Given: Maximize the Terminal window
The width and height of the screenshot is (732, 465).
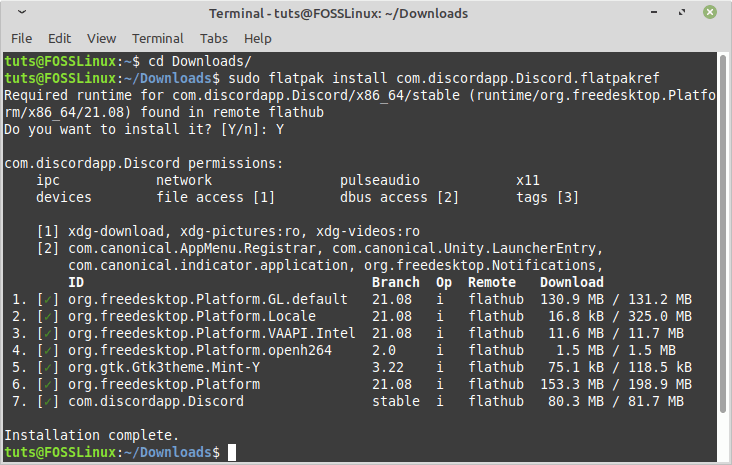Looking at the screenshot, I should click(x=682, y=12).
